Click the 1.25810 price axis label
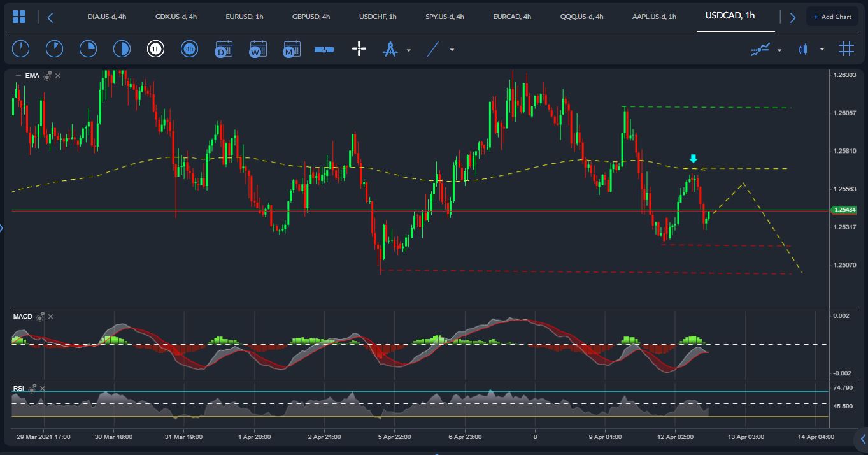Screen dimensions: 868x455 pyautogui.click(x=844, y=151)
